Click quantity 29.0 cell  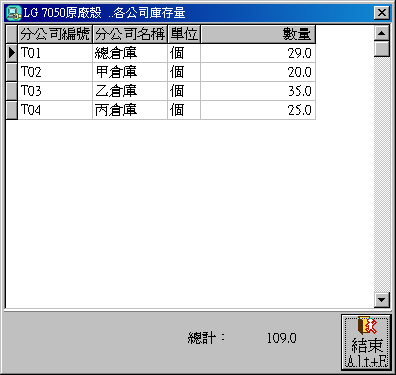click(x=258, y=53)
